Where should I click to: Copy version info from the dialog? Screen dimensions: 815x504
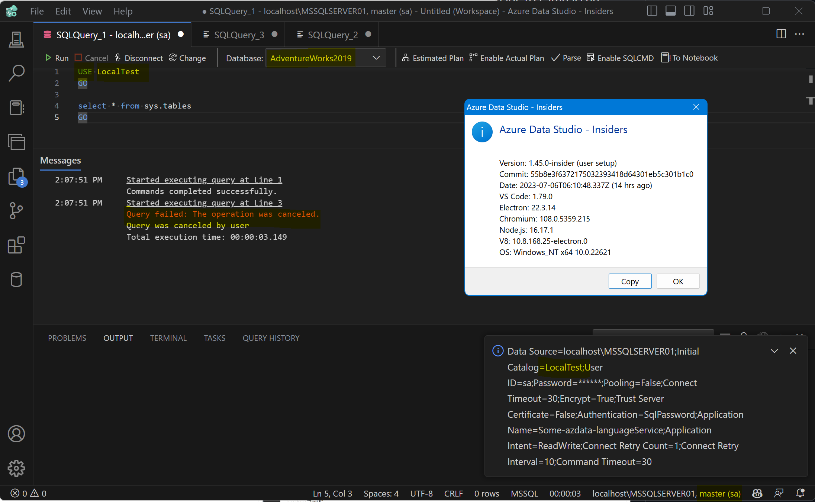[x=629, y=281]
